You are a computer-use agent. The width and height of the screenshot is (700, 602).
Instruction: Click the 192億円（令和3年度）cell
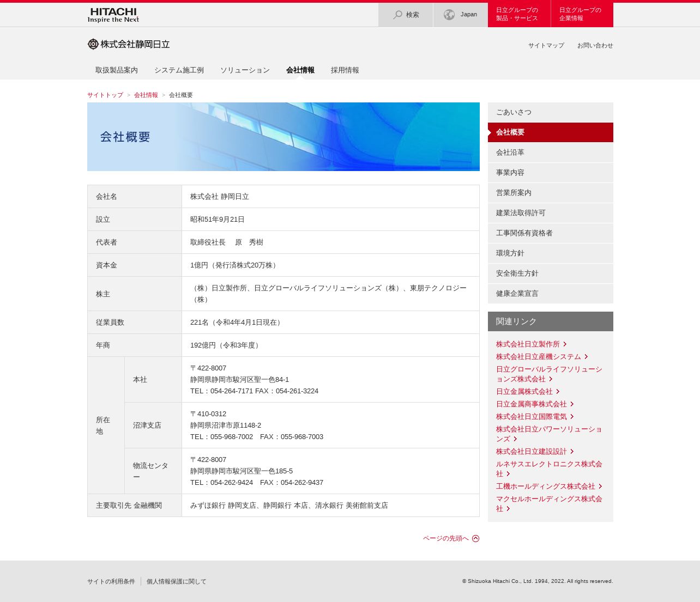tap(330, 345)
